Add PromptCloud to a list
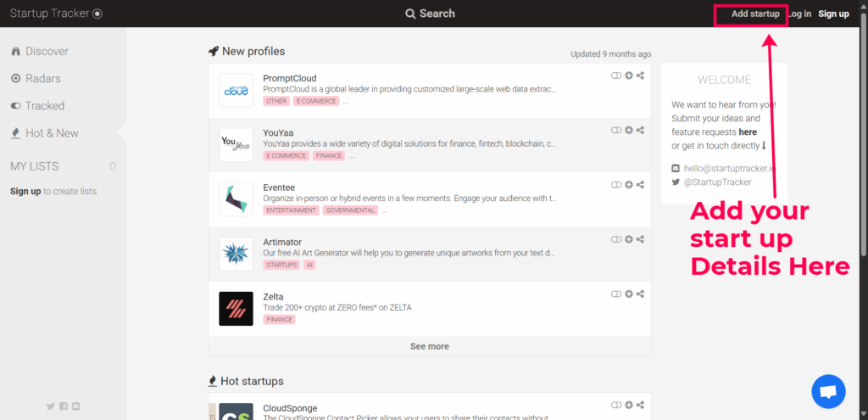This screenshot has width=868, height=420. click(x=629, y=76)
